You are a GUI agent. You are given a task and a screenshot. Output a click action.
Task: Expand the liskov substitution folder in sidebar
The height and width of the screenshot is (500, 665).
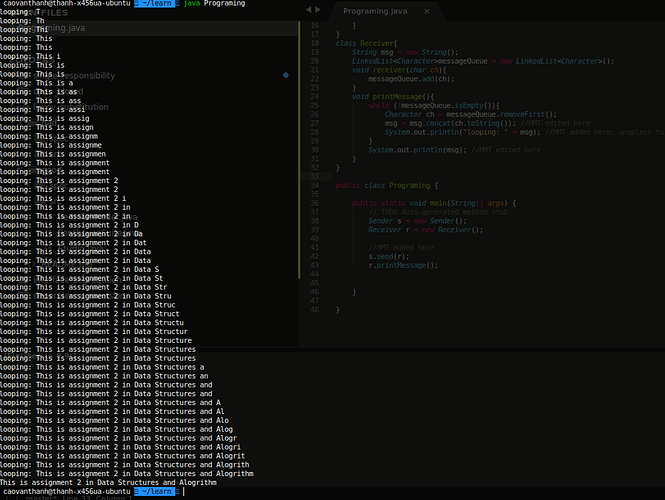click(71, 107)
